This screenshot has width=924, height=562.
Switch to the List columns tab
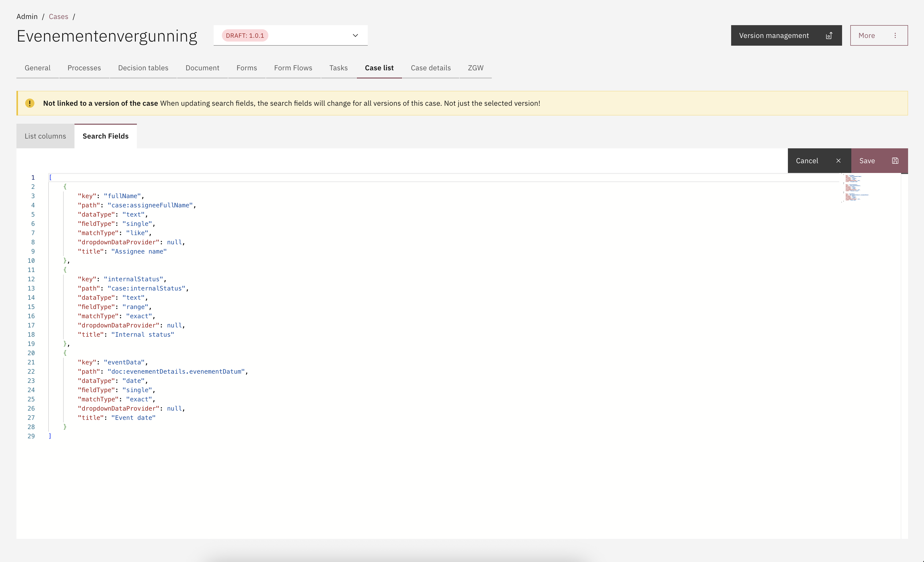(x=45, y=136)
